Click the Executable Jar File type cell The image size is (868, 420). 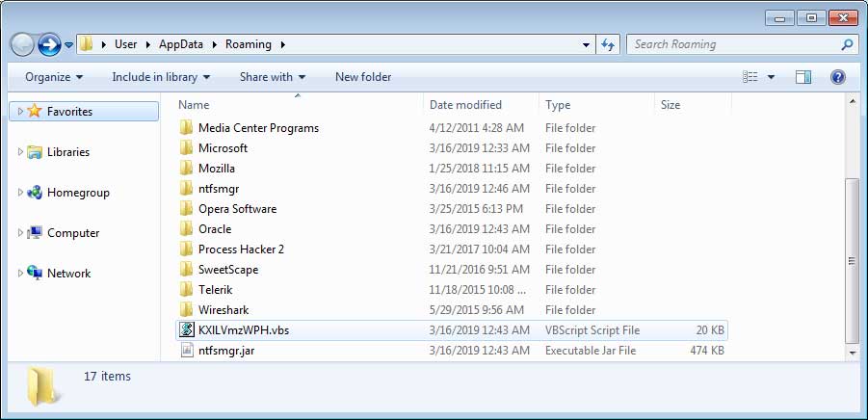pos(591,351)
